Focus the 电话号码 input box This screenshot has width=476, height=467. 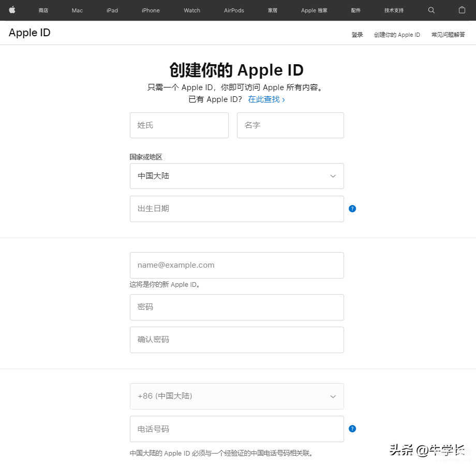click(236, 429)
